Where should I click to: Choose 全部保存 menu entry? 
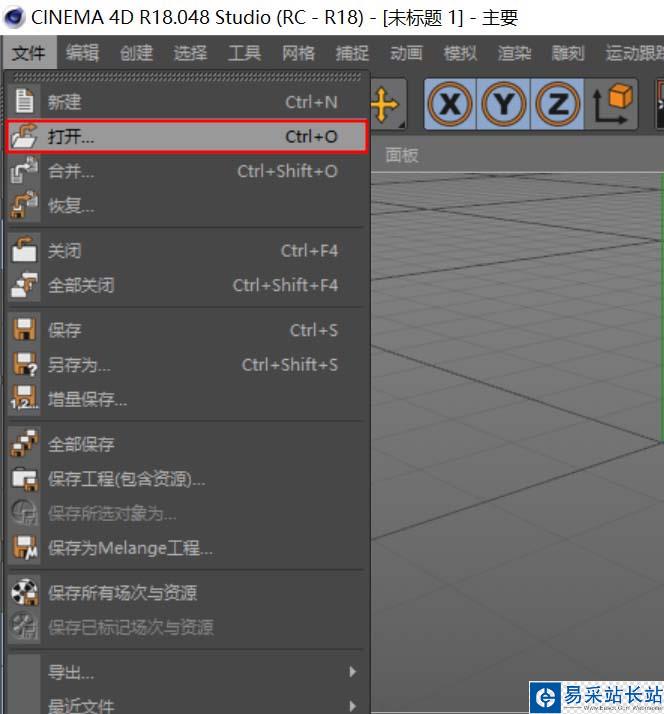coord(187,444)
